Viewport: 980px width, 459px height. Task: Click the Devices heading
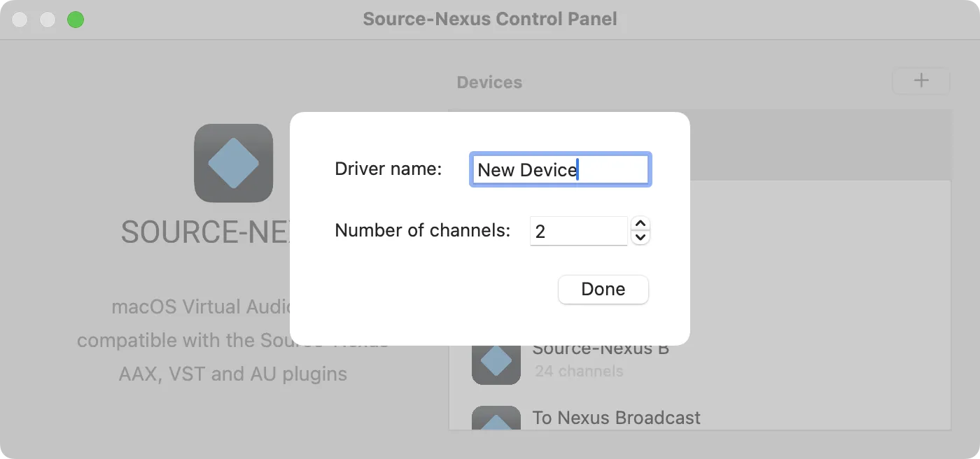[x=489, y=82]
